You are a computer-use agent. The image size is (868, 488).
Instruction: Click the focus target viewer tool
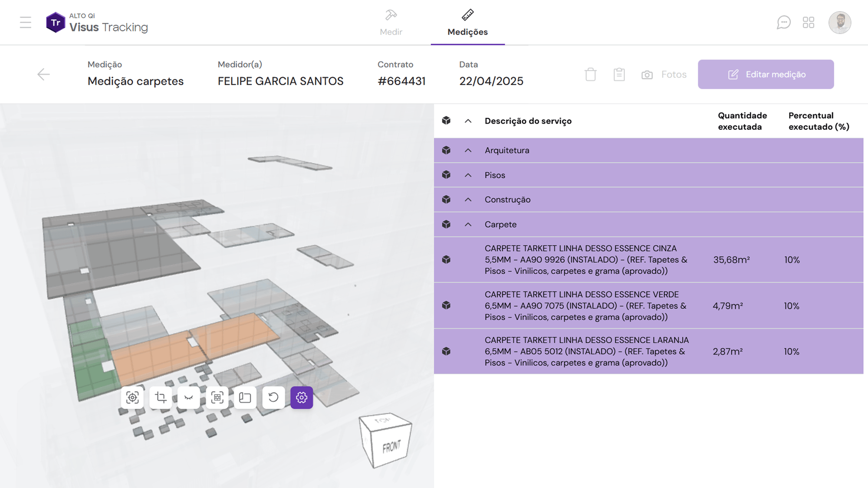point(132,397)
